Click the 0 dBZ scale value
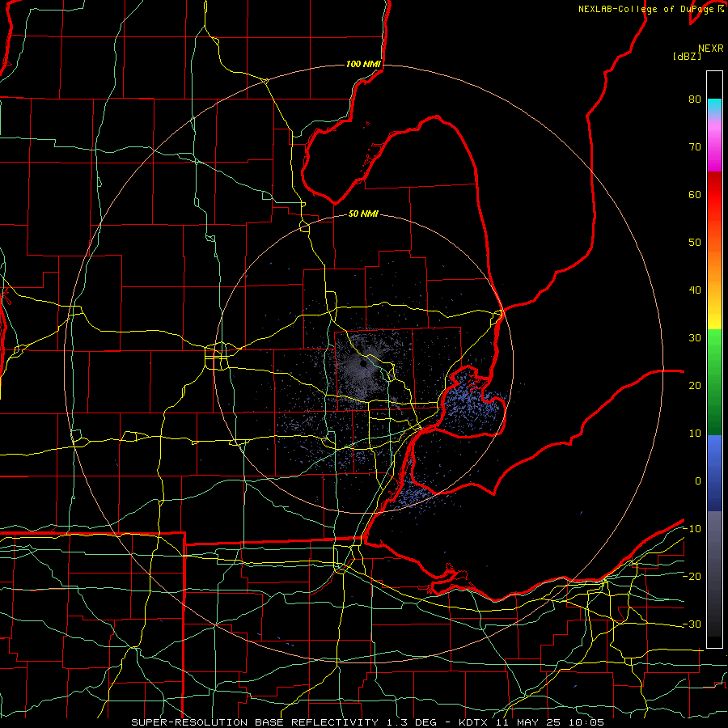The image size is (728, 728). tap(698, 481)
